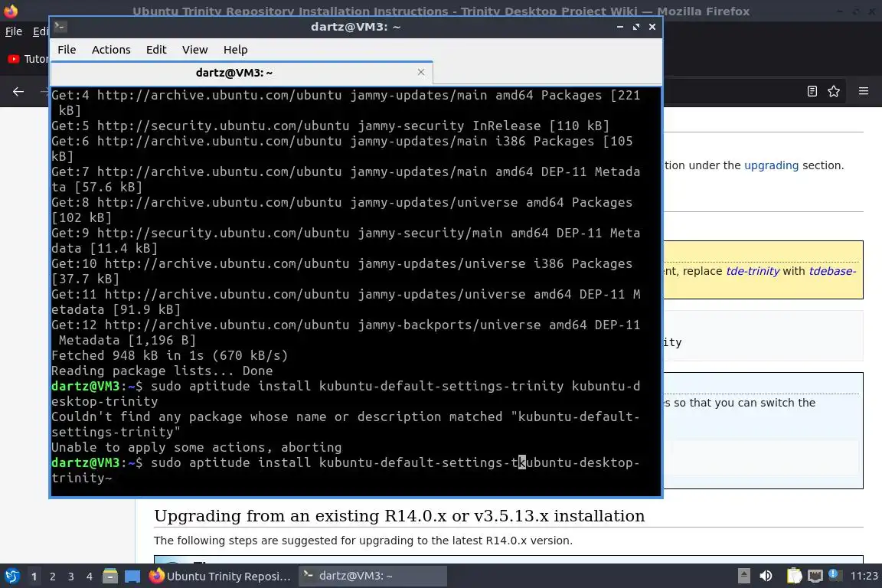Click the 11:23 panel clock
The image size is (882, 588).
click(864, 576)
